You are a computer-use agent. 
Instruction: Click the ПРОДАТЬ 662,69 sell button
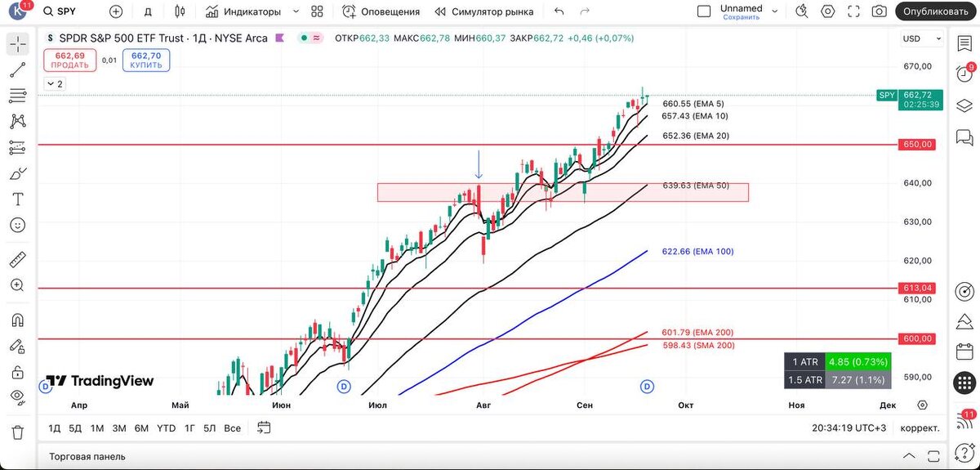click(69, 60)
